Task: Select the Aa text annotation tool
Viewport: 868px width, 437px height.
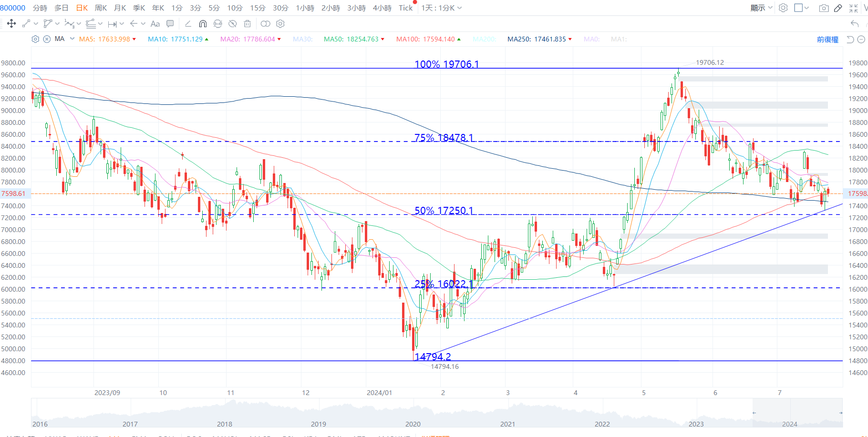Action: pyautogui.click(x=155, y=23)
